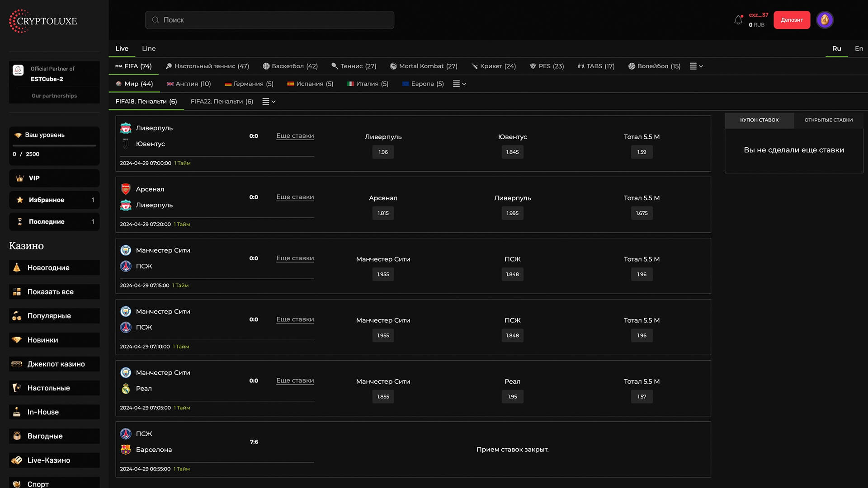This screenshot has width=868, height=488.
Task: Click the Live-Казино icon
Action: [17, 460]
